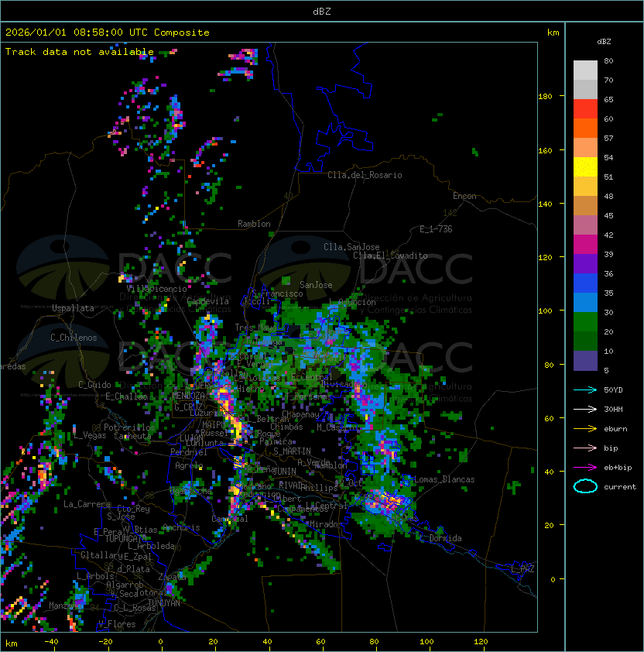
Task: Click the cyan 50YD arrow legend icon
Action: (x=585, y=390)
